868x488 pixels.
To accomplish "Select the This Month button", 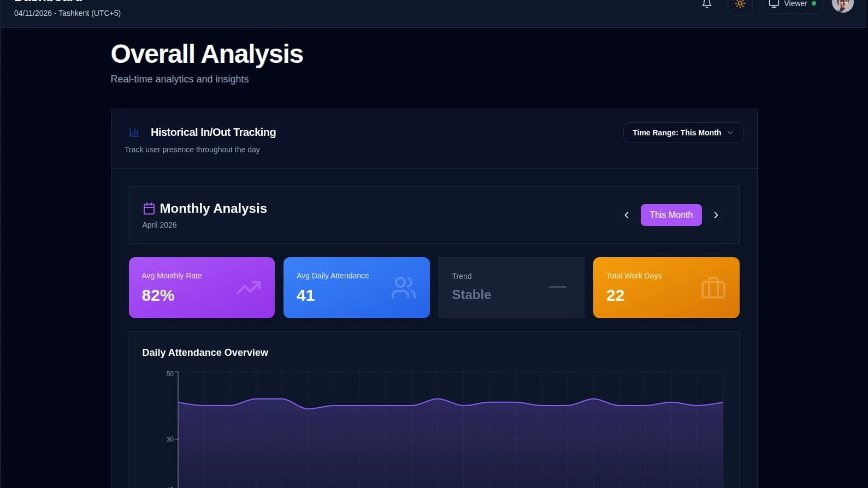I will coord(671,215).
